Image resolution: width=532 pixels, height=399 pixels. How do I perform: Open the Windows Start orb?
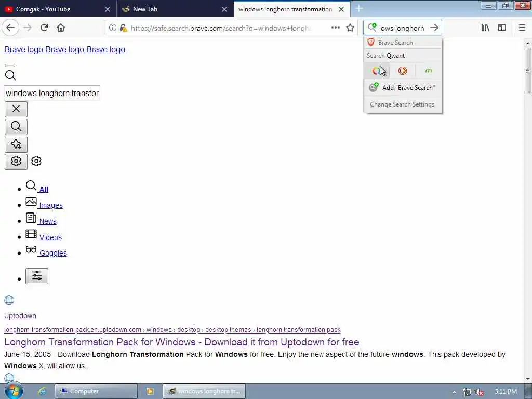[14, 391]
